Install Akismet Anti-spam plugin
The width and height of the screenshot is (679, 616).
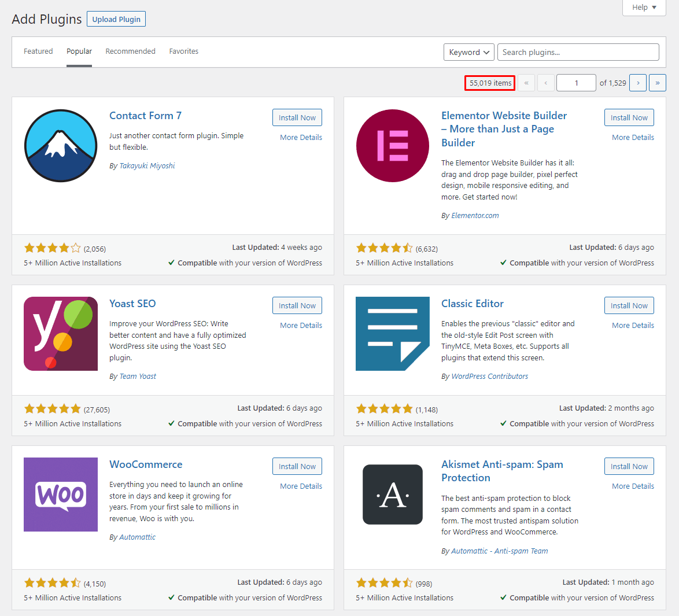629,466
